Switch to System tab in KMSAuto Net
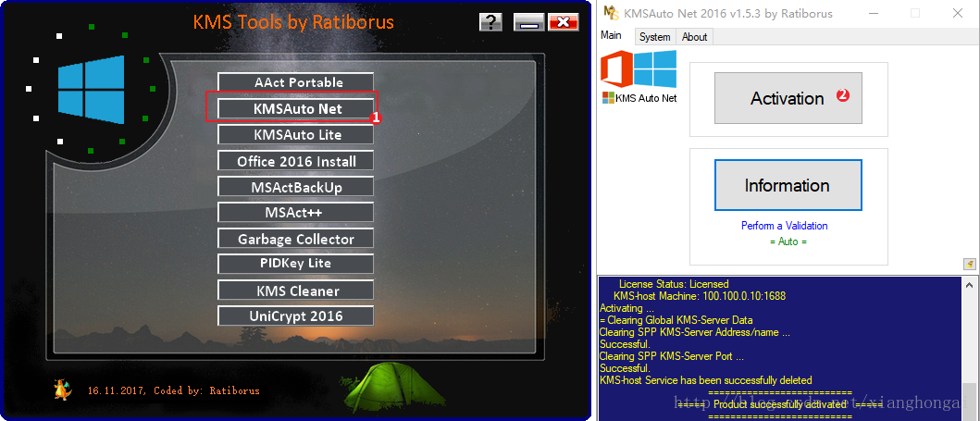The image size is (980, 421). (655, 37)
